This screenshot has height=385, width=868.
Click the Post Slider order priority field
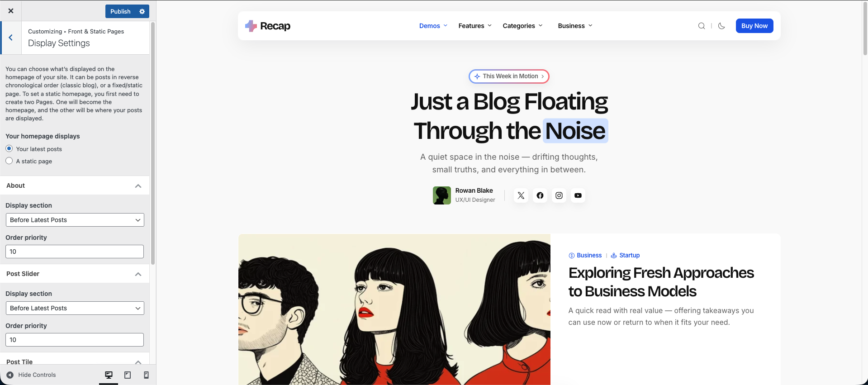click(x=75, y=340)
